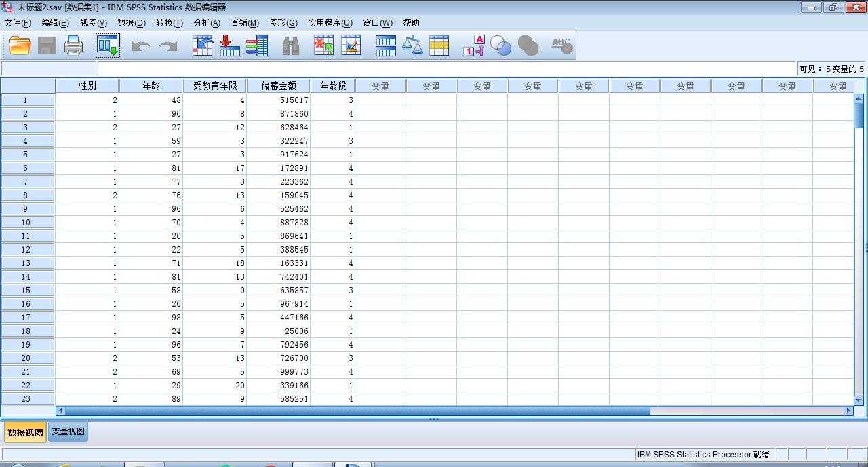Open the 数据(D) menu

point(132,22)
